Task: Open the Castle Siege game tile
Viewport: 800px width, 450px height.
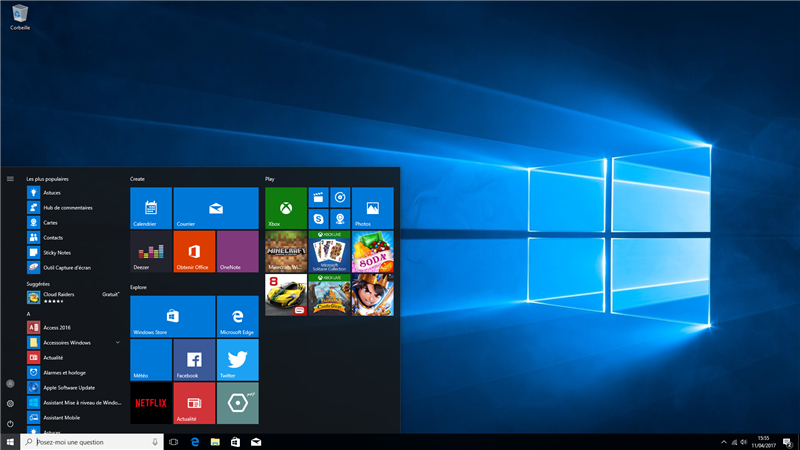Action: click(x=329, y=295)
